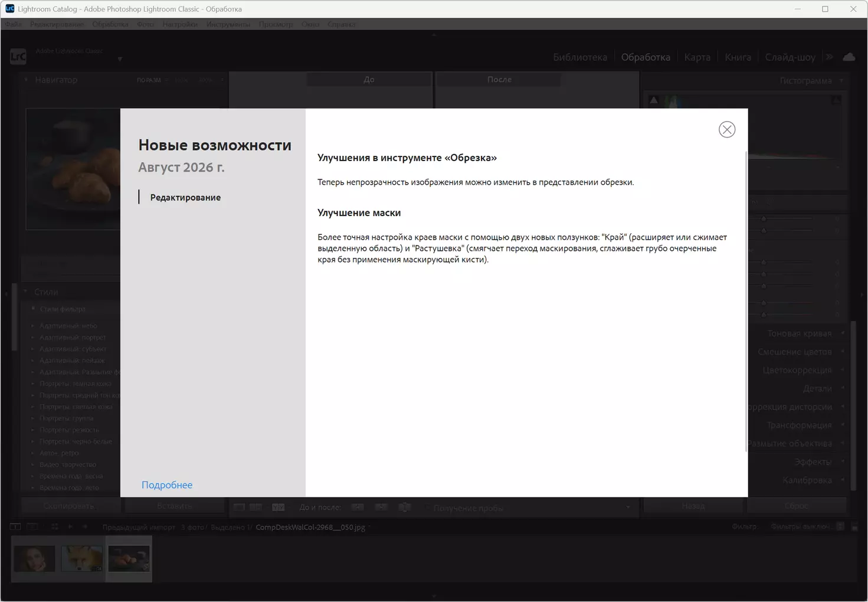Viewport: 868px width, 602px height.
Task: Collapse the right panel group arrow
Action: click(862, 293)
